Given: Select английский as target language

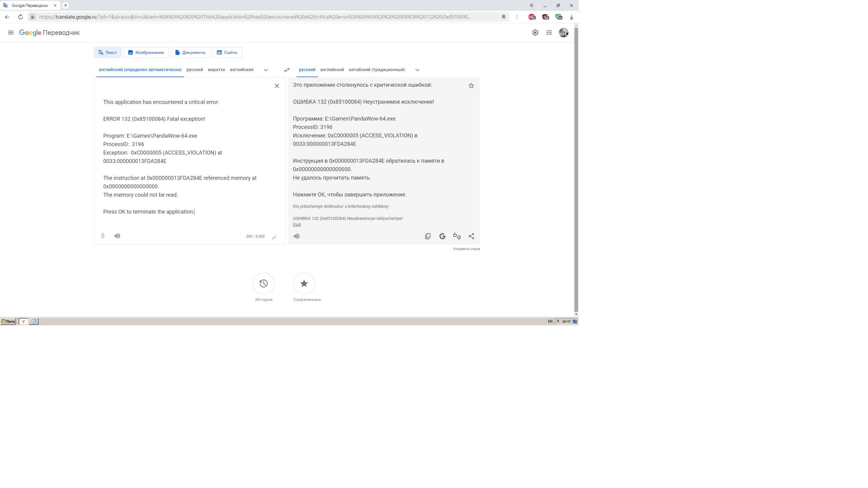Looking at the screenshot, I should coord(332,70).
